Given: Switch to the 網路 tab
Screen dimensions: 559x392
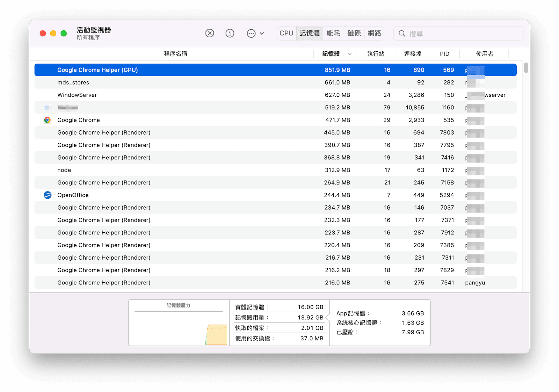Looking at the screenshot, I should 375,33.
